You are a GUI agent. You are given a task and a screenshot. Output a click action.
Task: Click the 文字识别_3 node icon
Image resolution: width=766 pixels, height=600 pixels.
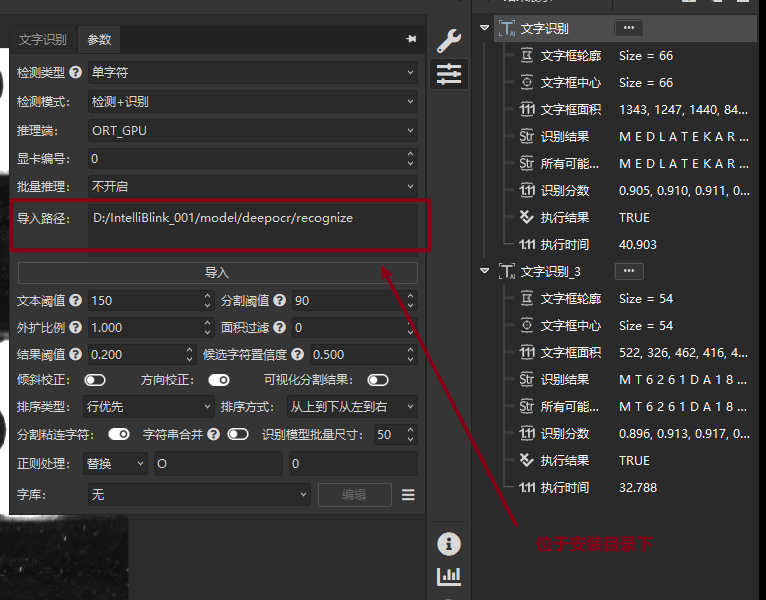pyautogui.click(x=507, y=271)
